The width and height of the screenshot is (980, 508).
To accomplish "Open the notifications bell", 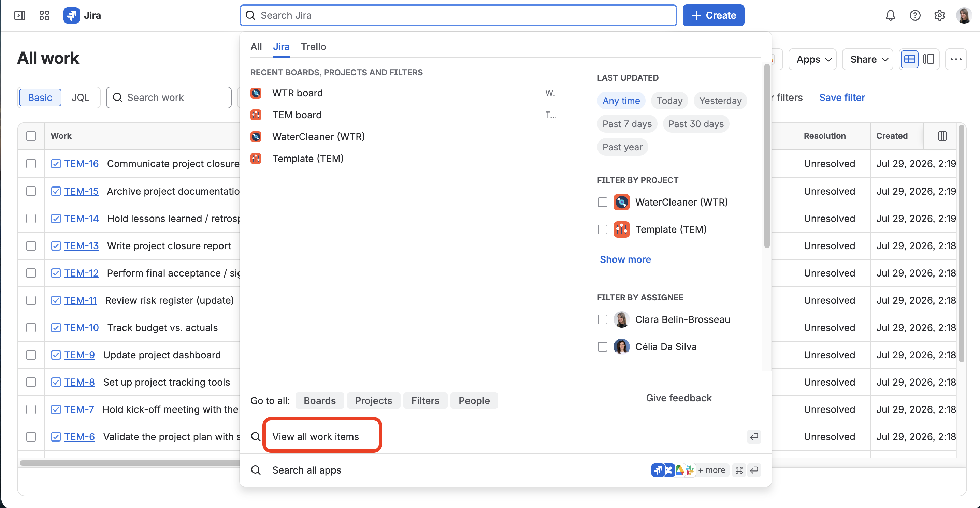I will pyautogui.click(x=890, y=16).
